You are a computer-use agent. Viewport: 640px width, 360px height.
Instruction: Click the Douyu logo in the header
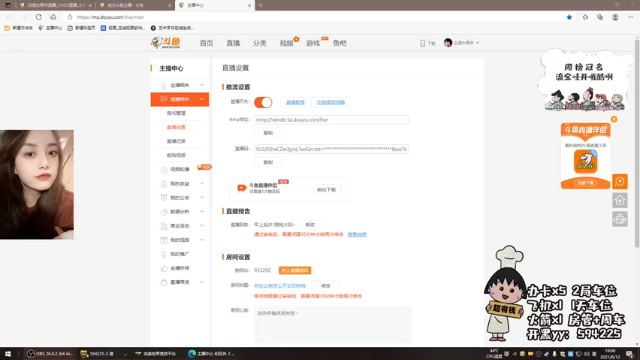(165, 42)
